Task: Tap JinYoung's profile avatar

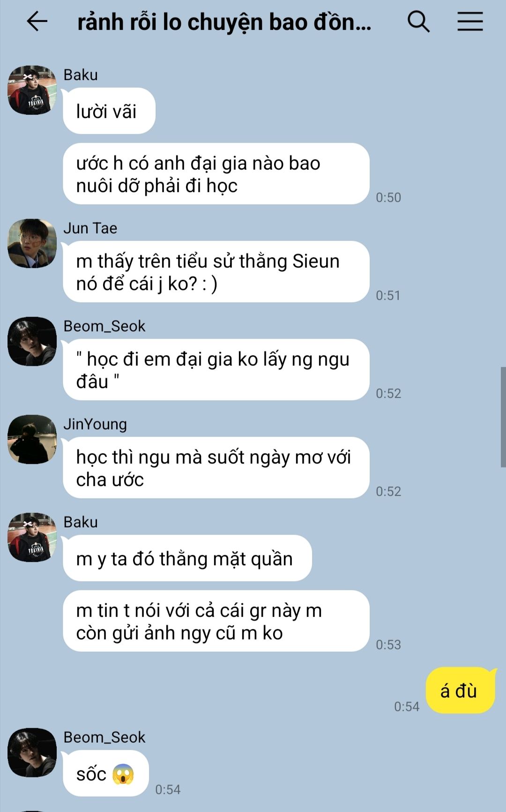Action: (32, 439)
